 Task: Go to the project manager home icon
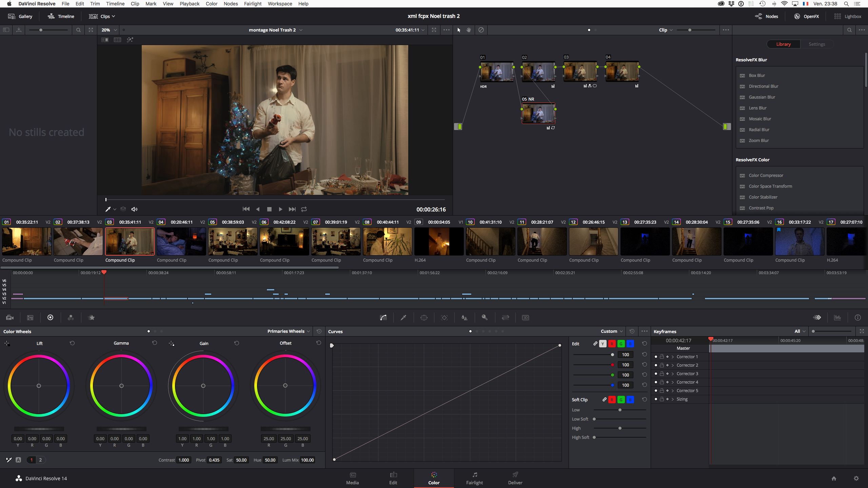[834, 478]
